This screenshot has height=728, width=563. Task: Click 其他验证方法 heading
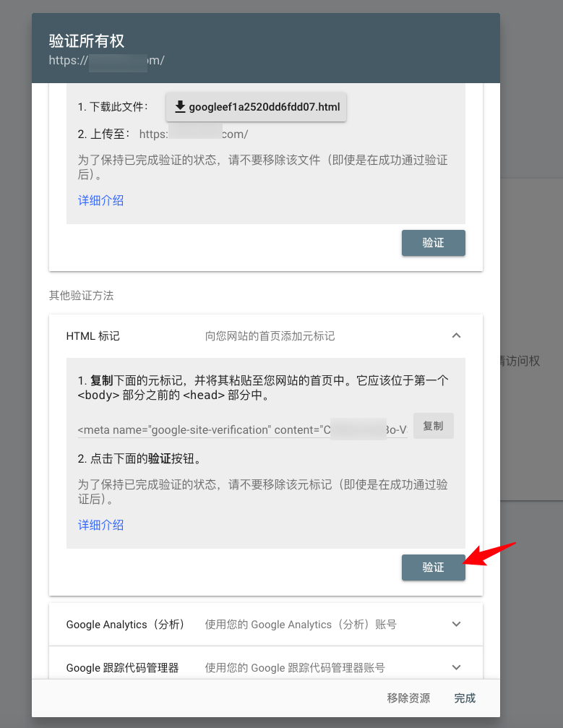[81, 295]
